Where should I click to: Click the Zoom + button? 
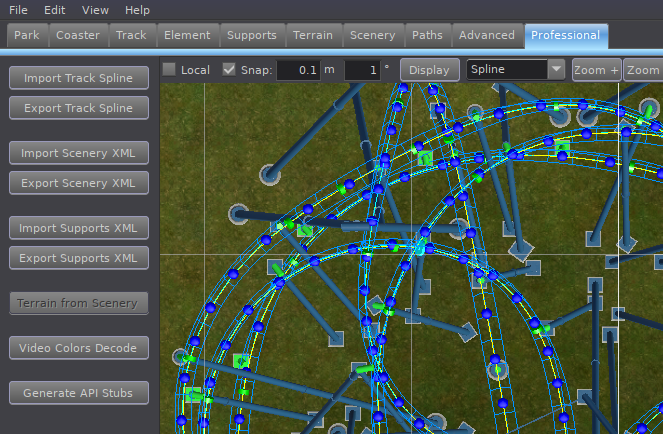(596, 70)
